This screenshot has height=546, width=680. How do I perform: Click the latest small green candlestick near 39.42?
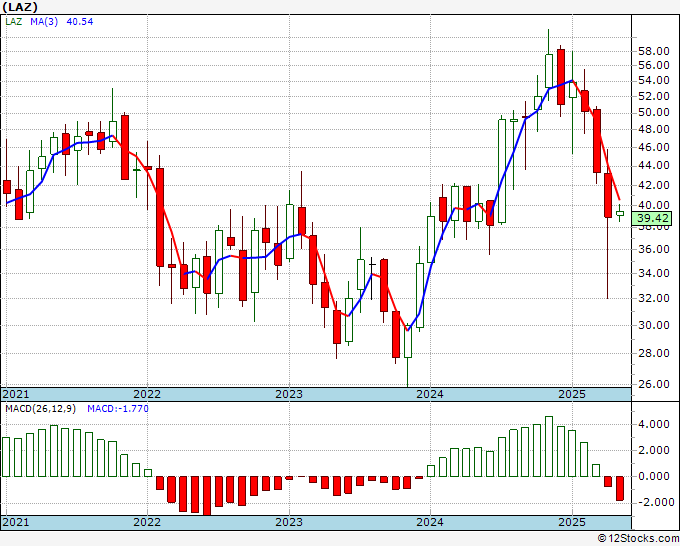(x=620, y=213)
